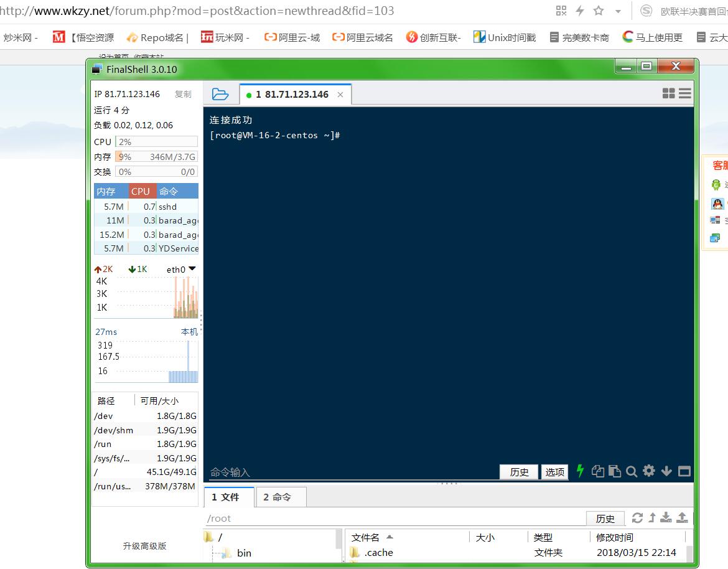
Task: Click the scroll-to-bottom down arrow icon
Action: [x=666, y=471]
